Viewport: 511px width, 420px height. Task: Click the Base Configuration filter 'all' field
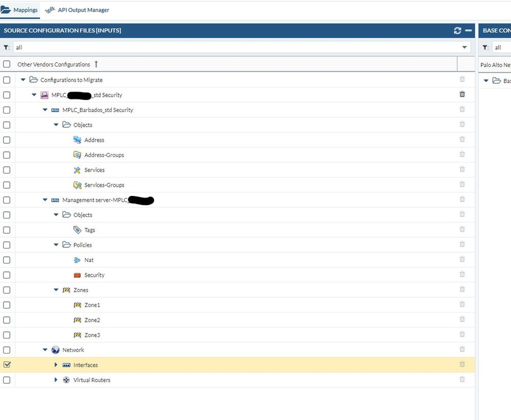(501, 48)
